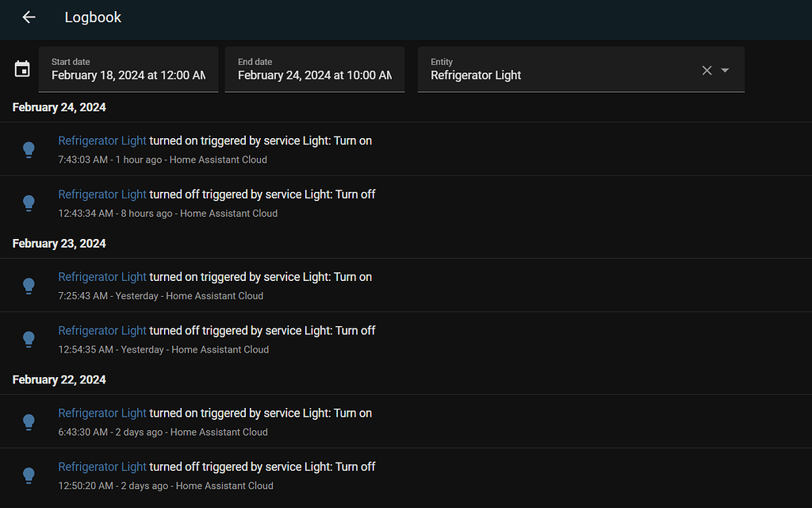The width and height of the screenshot is (812, 508).
Task: Click the Logbook page title
Action: coord(93,17)
